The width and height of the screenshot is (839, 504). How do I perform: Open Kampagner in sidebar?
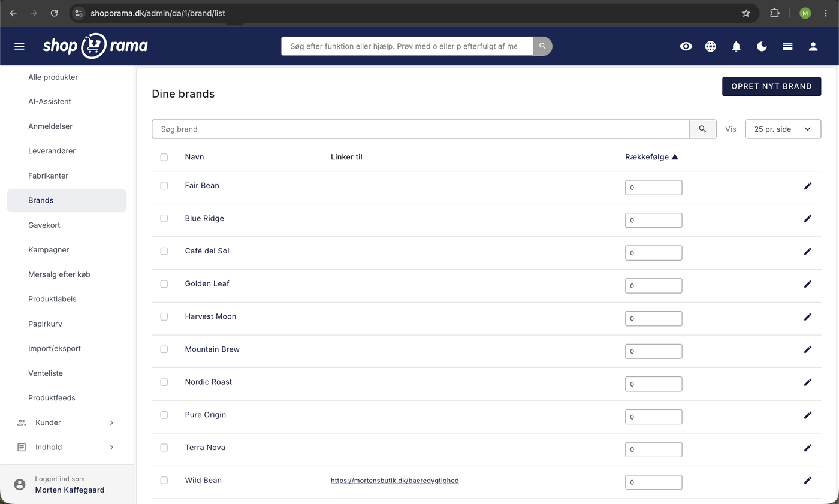pyautogui.click(x=49, y=250)
